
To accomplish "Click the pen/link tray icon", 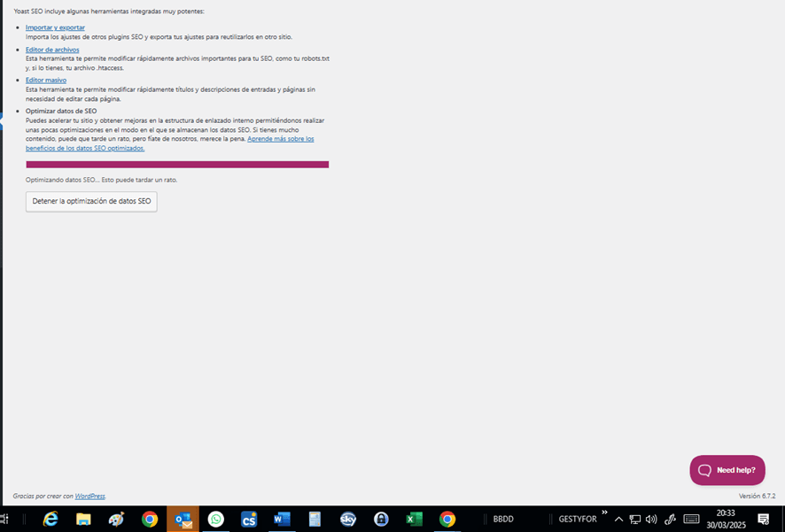I will pyautogui.click(x=670, y=519).
